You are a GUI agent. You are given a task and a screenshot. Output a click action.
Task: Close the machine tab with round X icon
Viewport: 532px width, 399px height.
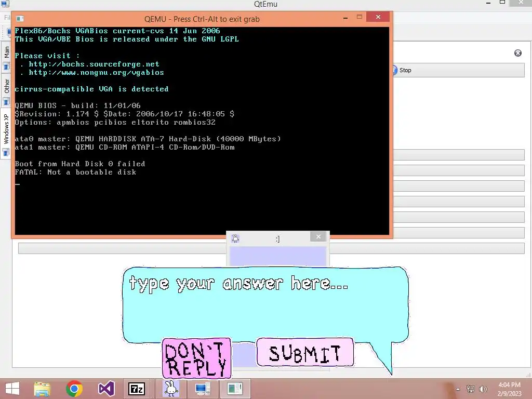point(518,53)
